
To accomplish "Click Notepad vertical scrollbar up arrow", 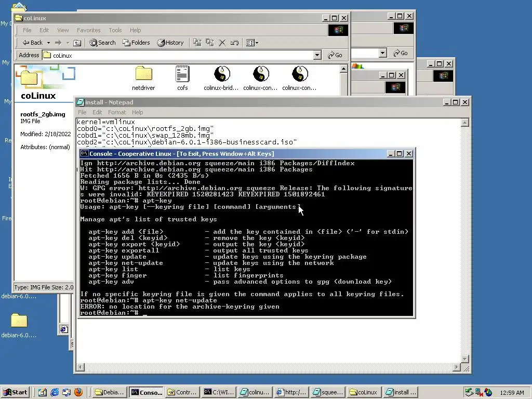I will coord(465,123).
